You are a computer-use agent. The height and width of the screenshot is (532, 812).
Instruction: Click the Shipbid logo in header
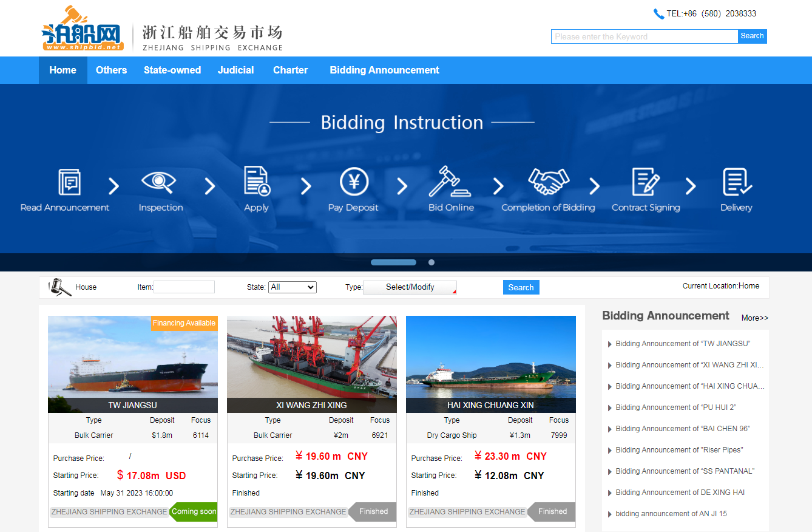click(x=83, y=29)
